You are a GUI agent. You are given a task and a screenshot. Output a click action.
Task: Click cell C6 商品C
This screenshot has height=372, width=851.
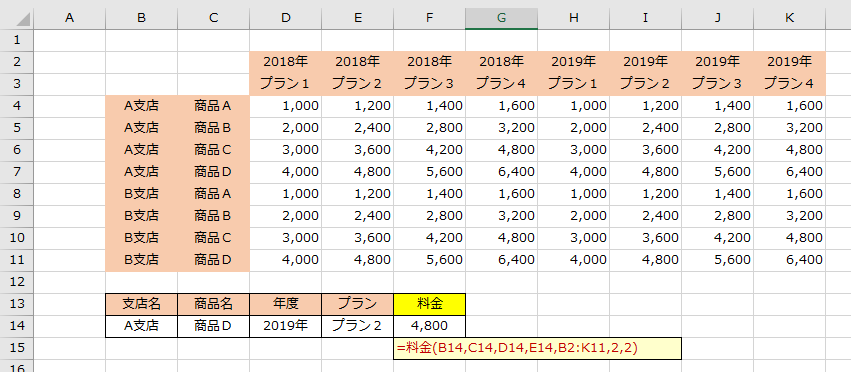click(x=213, y=150)
